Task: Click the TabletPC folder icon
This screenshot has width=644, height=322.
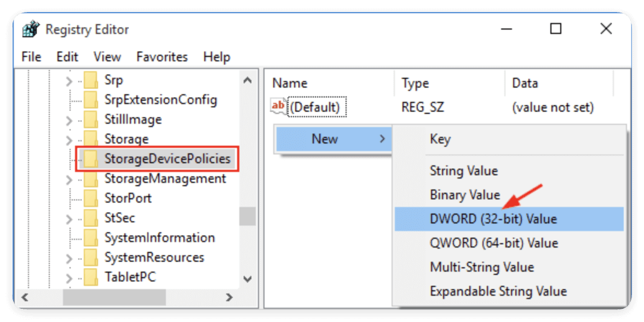Action: pos(90,277)
